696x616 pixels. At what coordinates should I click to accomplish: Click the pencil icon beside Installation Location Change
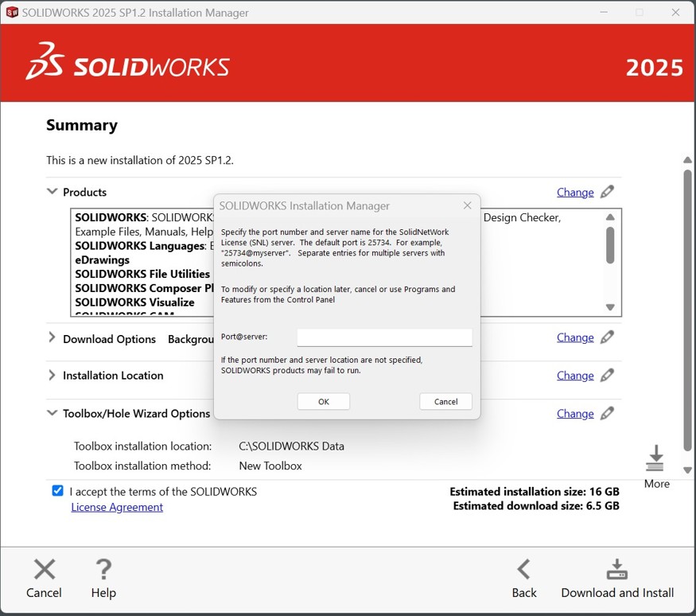(x=607, y=376)
